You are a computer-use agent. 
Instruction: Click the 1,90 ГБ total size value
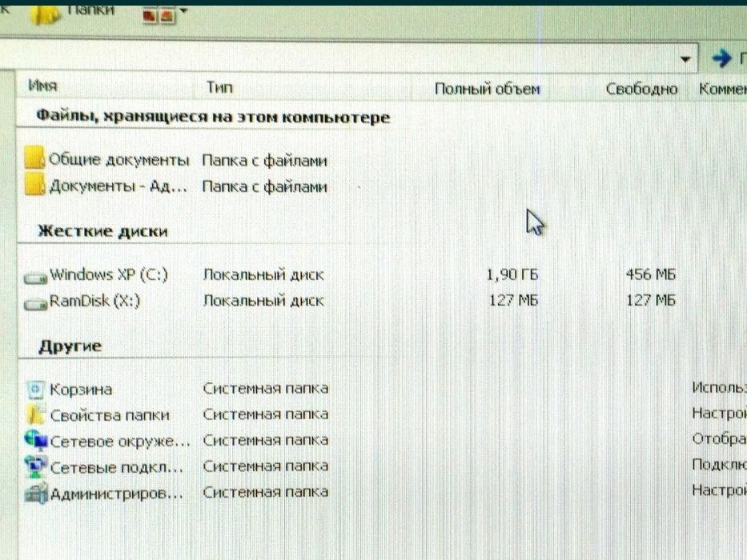(x=512, y=274)
